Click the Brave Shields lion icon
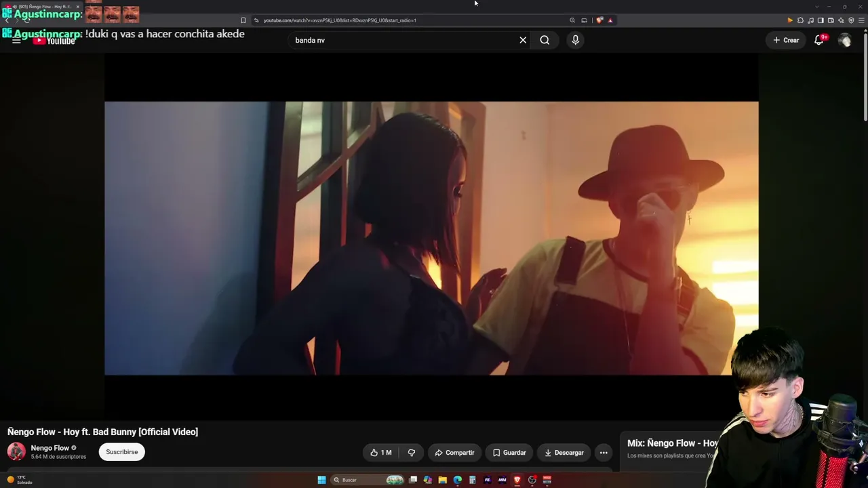868x488 pixels. (599, 20)
